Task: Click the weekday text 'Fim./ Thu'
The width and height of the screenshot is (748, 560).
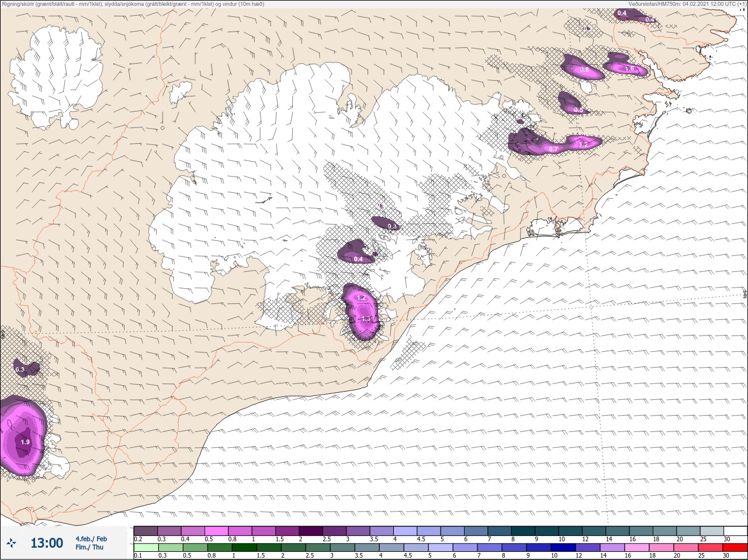Action: tap(89, 547)
